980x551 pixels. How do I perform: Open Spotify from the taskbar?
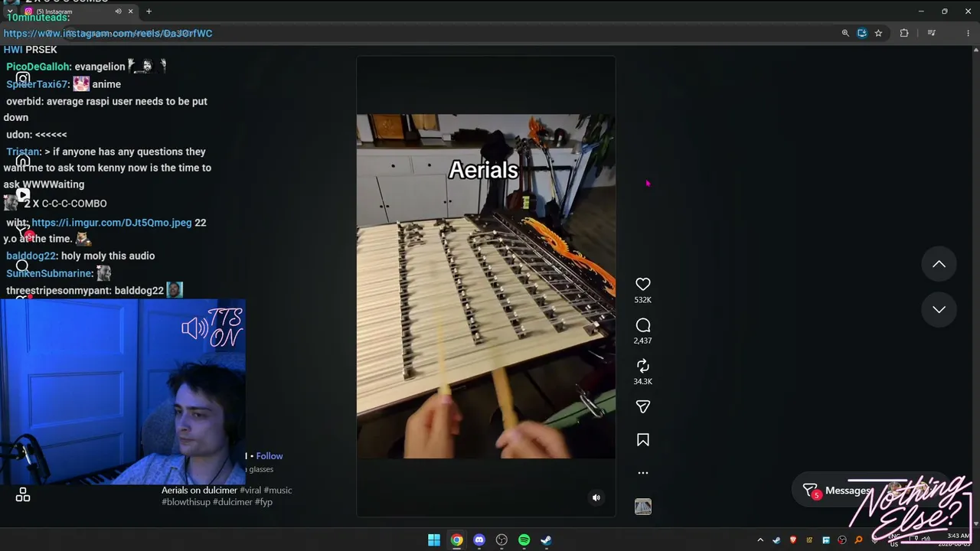coord(524,540)
